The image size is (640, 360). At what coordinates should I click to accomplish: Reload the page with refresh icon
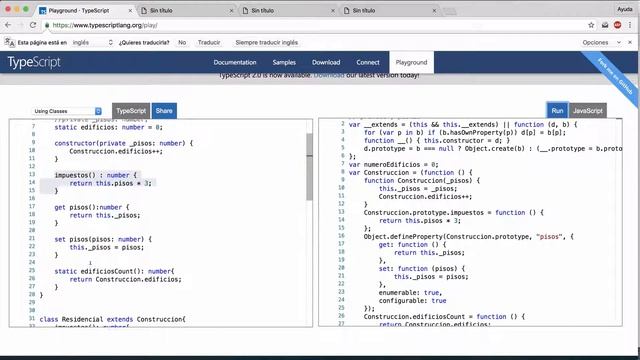[x=33, y=25]
